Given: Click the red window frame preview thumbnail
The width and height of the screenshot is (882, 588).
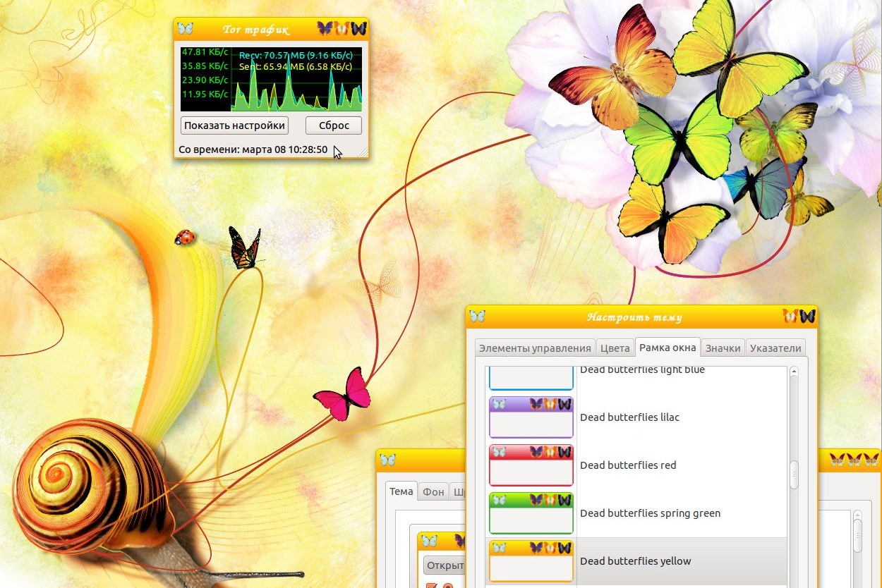Looking at the screenshot, I should point(531,465).
